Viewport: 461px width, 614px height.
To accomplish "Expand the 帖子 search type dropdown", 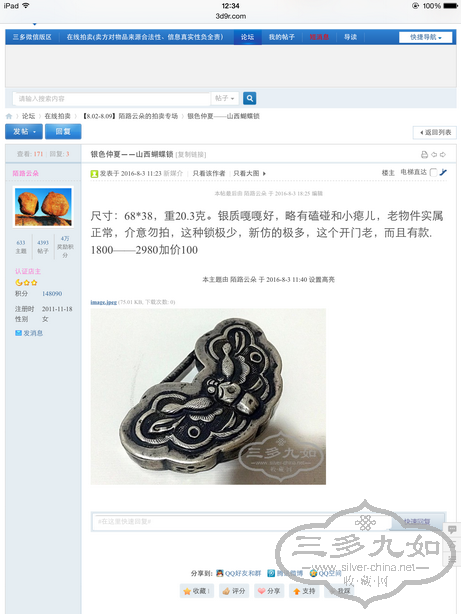I will pyautogui.click(x=224, y=98).
